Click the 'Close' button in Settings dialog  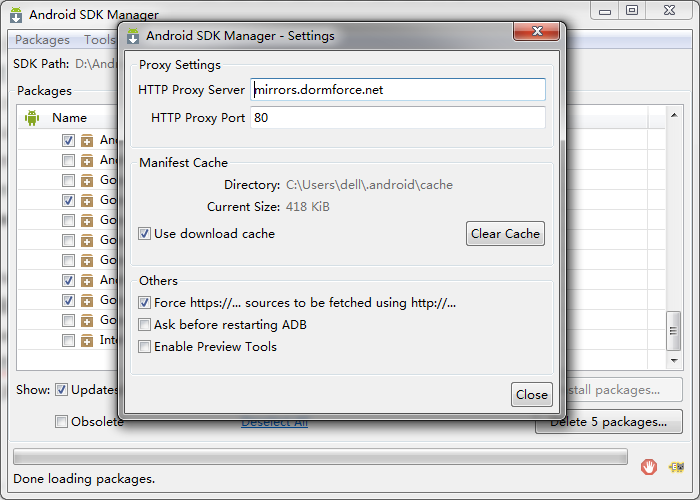coord(532,395)
